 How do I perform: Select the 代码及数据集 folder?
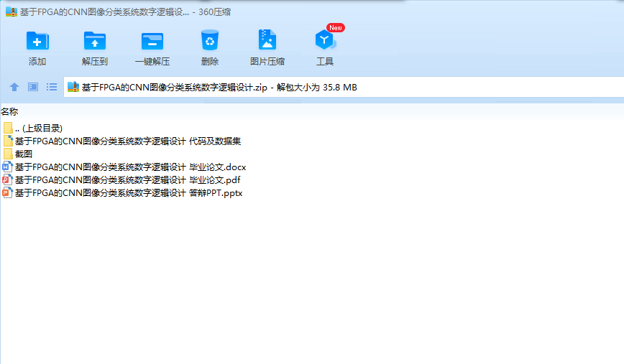click(x=121, y=141)
